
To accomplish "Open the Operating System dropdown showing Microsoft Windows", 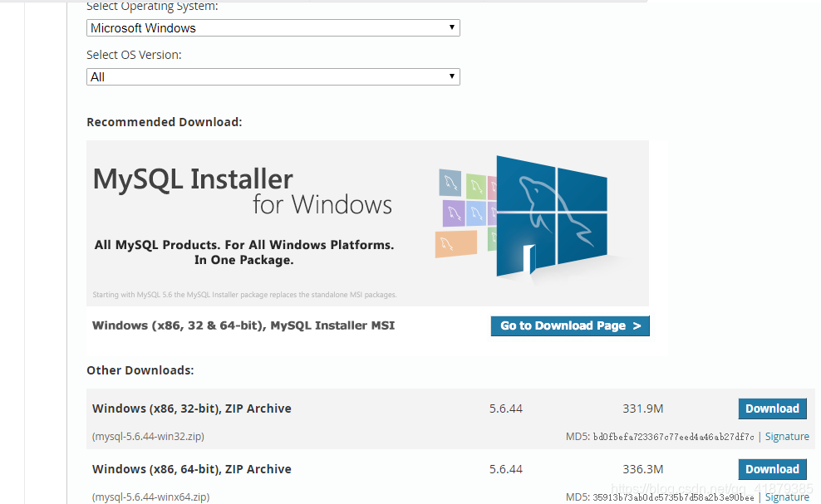I will pyautogui.click(x=273, y=27).
